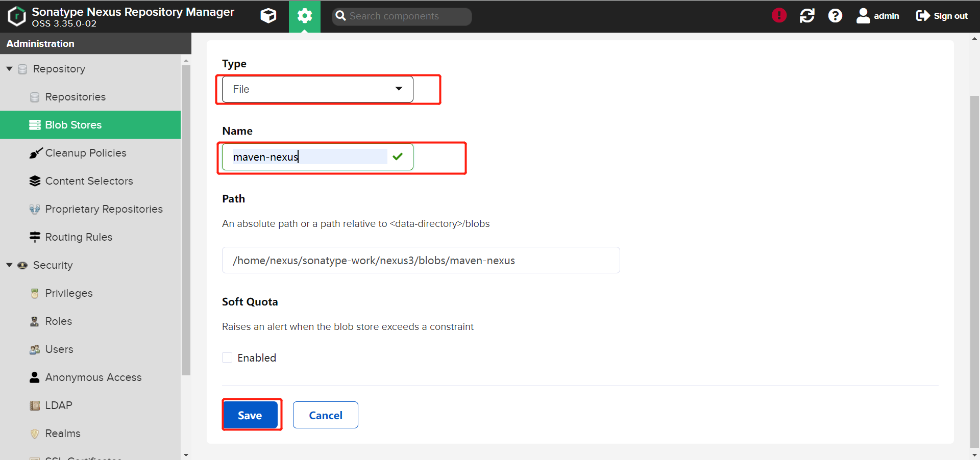The image size is (980, 460).
Task: Open the Type dropdown showing File
Action: pyautogui.click(x=317, y=89)
